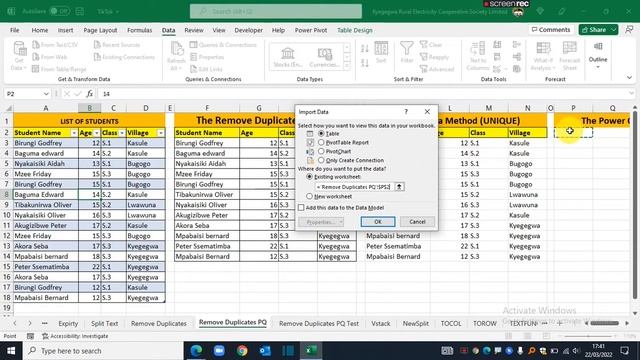
Task: Click the Insert Function fx icon
Action: point(90,94)
